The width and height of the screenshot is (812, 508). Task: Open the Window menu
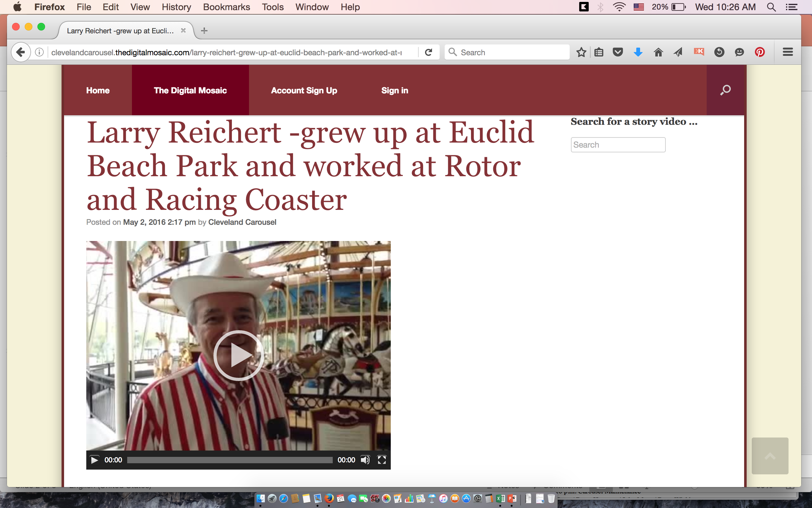[312, 7]
